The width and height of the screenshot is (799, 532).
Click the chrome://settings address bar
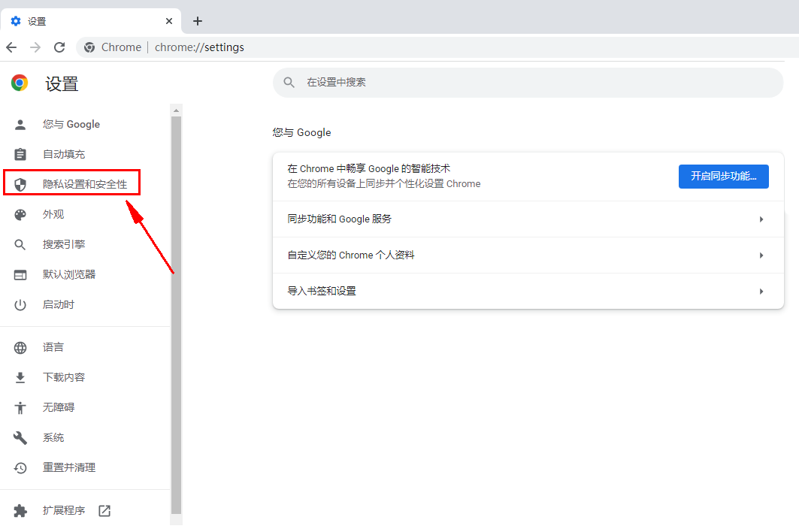[438, 47]
